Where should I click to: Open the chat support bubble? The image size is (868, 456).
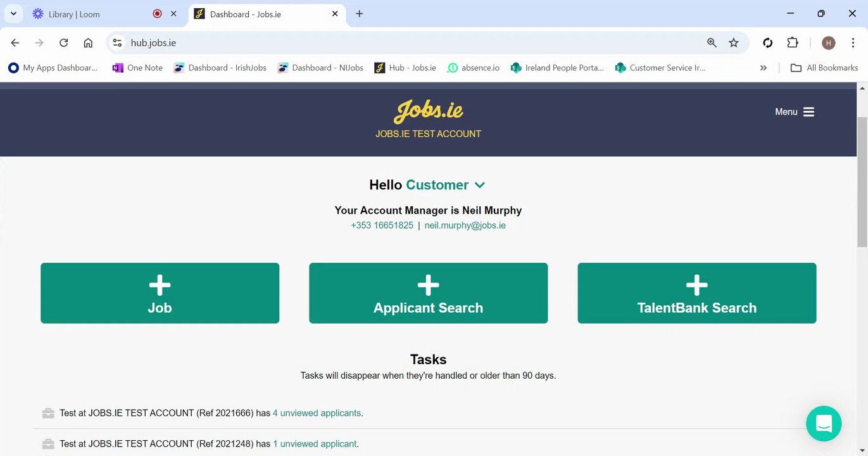[824, 423]
